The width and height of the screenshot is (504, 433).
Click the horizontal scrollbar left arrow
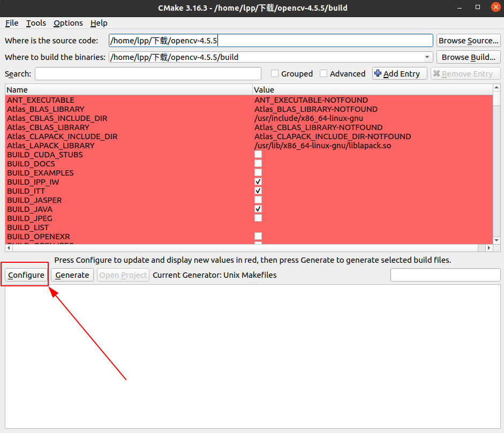[x=9, y=248]
